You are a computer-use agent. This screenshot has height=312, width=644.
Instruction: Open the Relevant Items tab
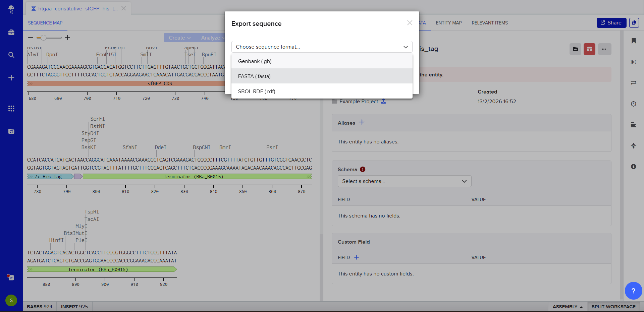click(x=489, y=23)
